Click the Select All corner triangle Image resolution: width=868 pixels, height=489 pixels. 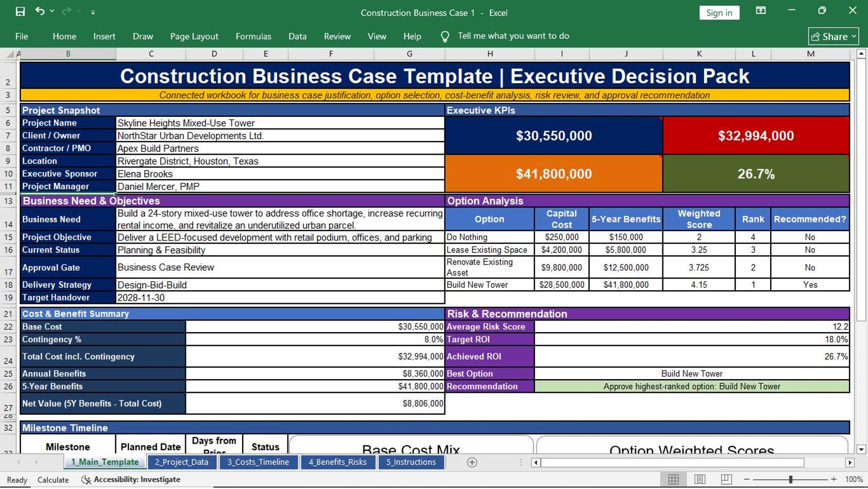[x=10, y=54]
